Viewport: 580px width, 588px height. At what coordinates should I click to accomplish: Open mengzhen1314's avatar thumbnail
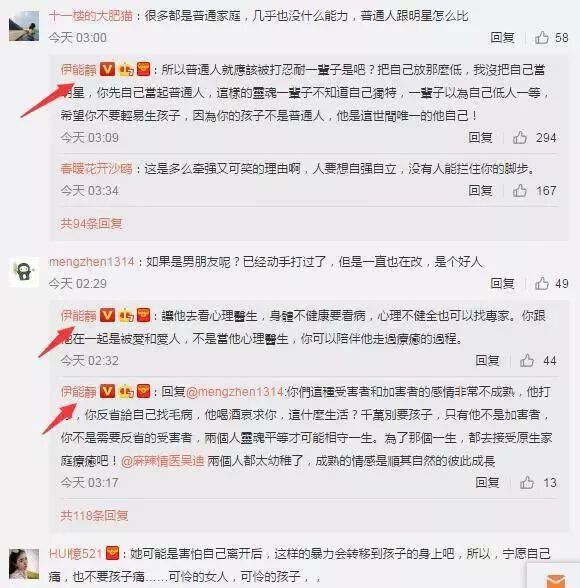[x=24, y=272]
